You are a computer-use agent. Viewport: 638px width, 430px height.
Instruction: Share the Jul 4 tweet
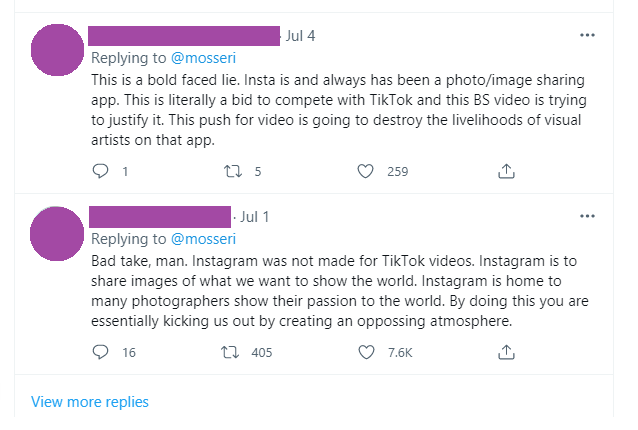pyautogui.click(x=506, y=171)
